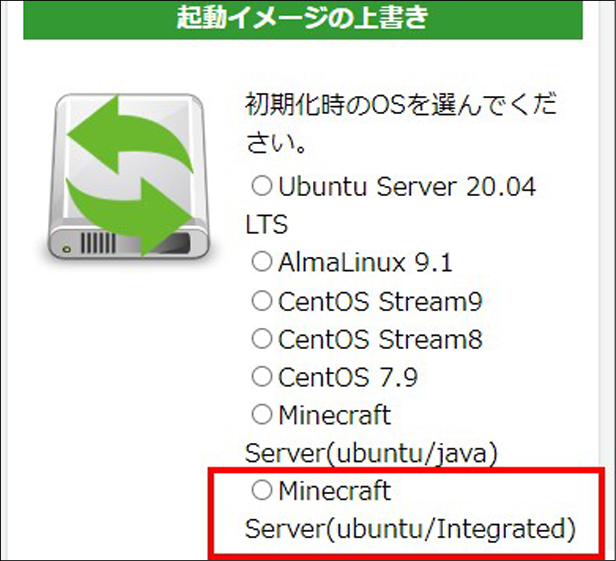Screen dimensions: 616x561
Task: Click the green 起動イメージの上書き header
Action: tap(302, 19)
